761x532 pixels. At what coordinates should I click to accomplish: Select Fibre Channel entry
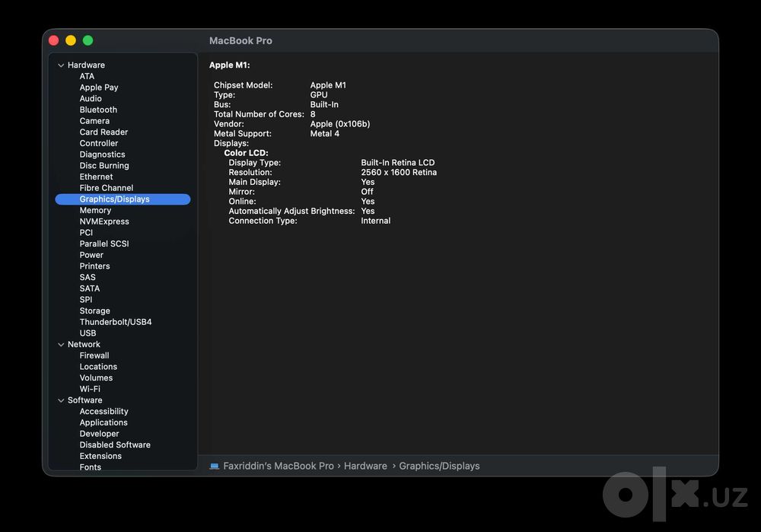(107, 188)
